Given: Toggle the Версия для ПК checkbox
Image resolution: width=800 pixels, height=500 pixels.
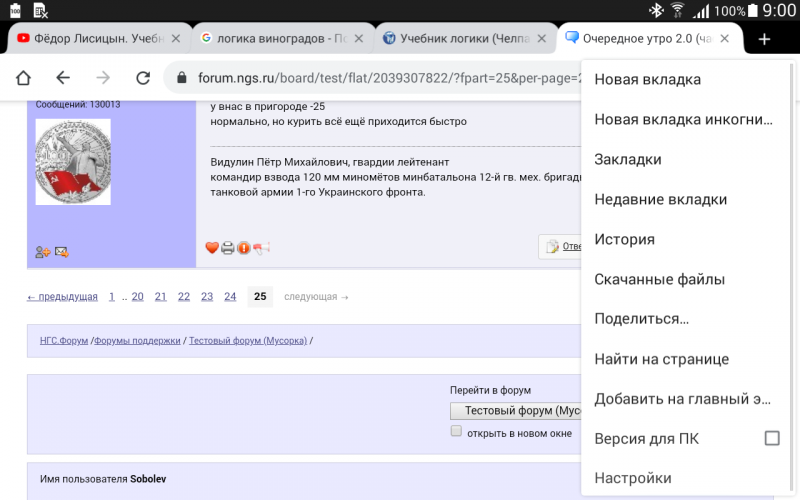Looking at the screenshot, I should click(x=772, y=438).
